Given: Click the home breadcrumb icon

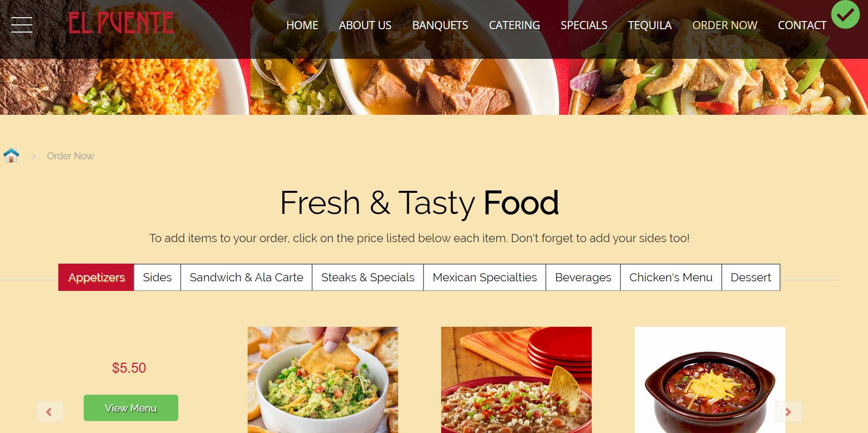Looking at the screenshot, I should coord(11,155).
